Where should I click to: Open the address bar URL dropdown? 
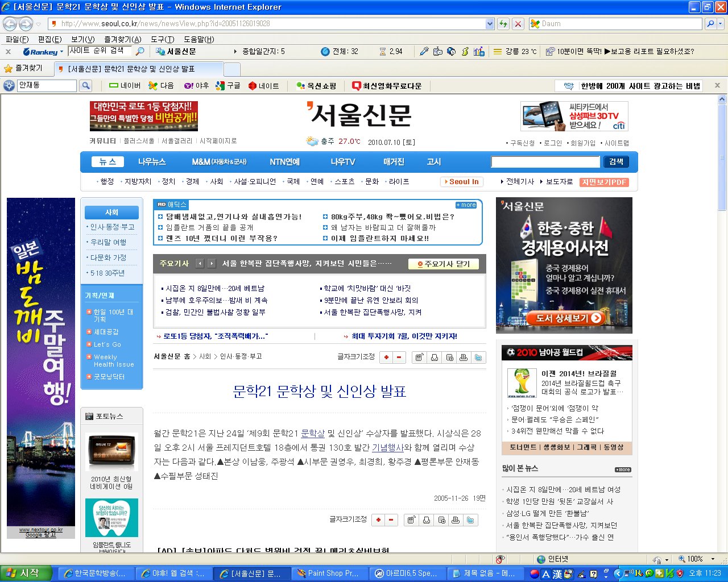pyautogui.click(x=490, y=24)
